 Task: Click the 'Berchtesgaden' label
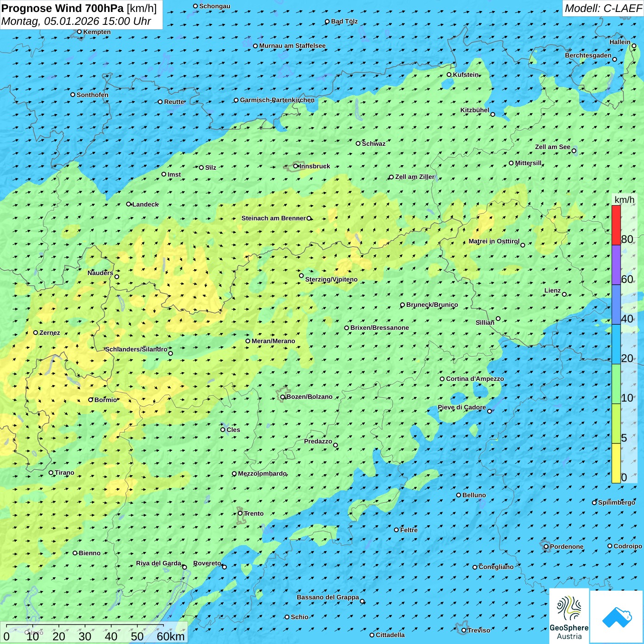(x=588, y=55)
